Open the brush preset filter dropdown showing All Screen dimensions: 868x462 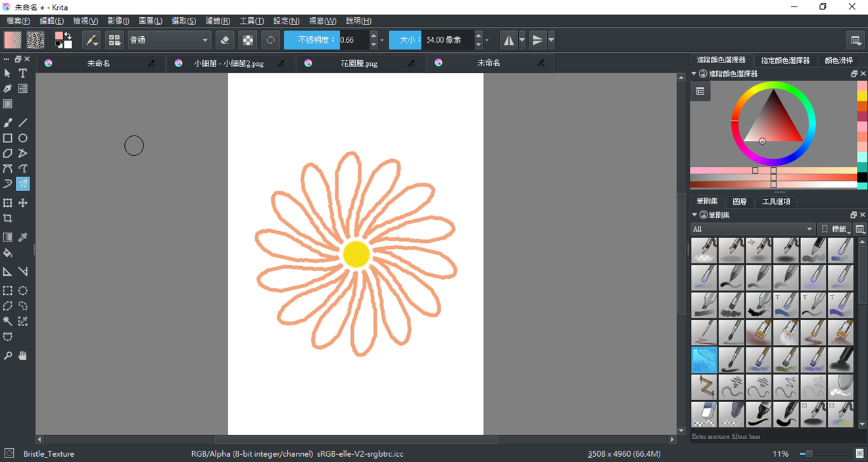coord(752,229)
